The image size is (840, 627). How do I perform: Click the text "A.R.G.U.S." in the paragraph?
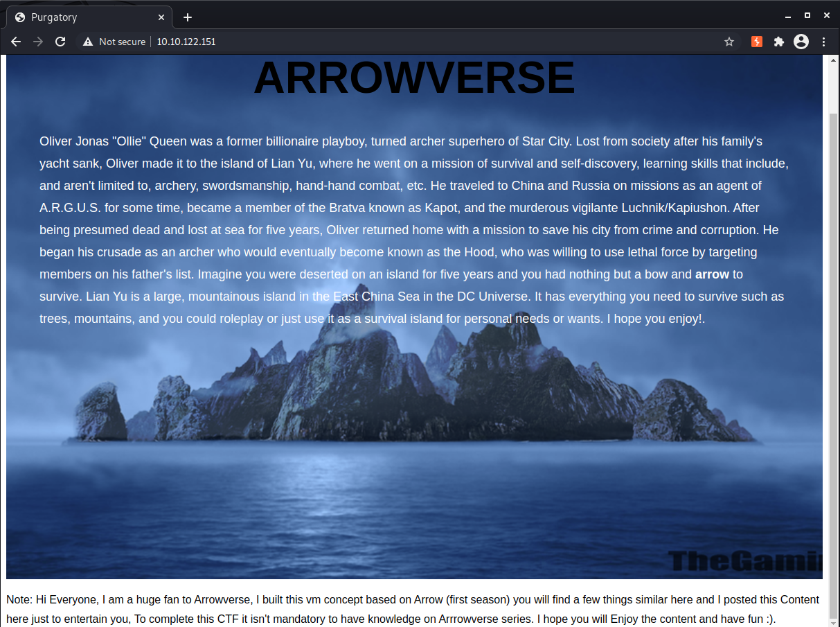pyautogui.click(x=71, y=208)
